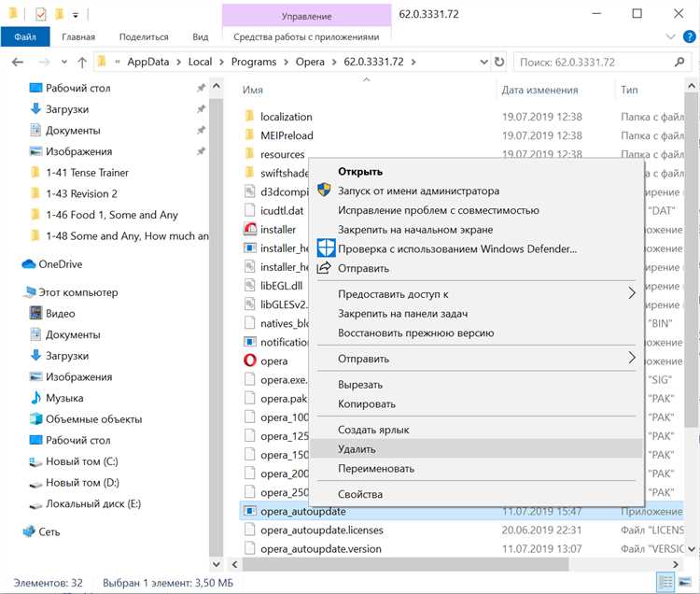Switch to large thumbnails view icon
The image size is (700, 594).
click(685, 583)
